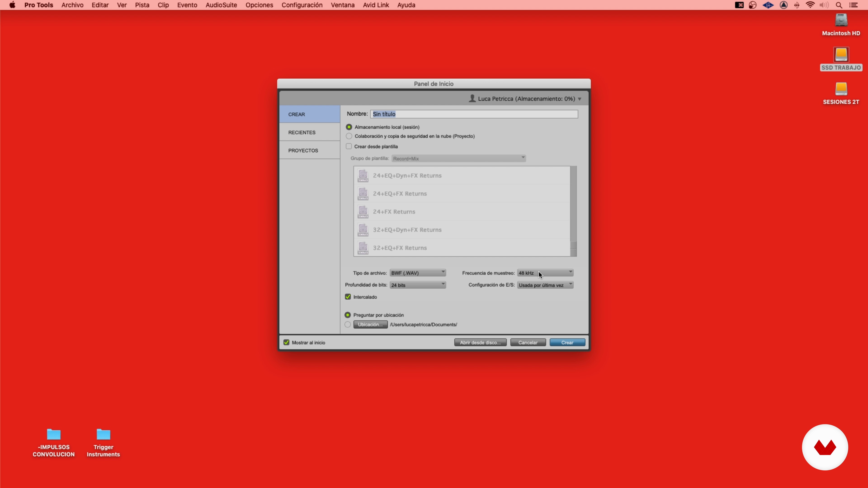This screenshot has width=868, height=488.
Task: Switch to the PROYECTOS tab
Action: pyautogui.click(x=310, y=150)
